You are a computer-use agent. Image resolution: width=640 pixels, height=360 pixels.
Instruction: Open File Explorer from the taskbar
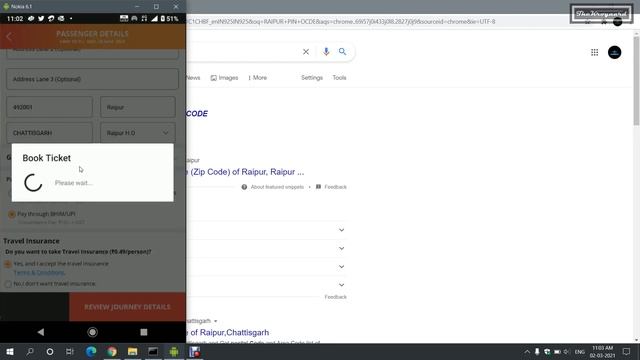132,351
